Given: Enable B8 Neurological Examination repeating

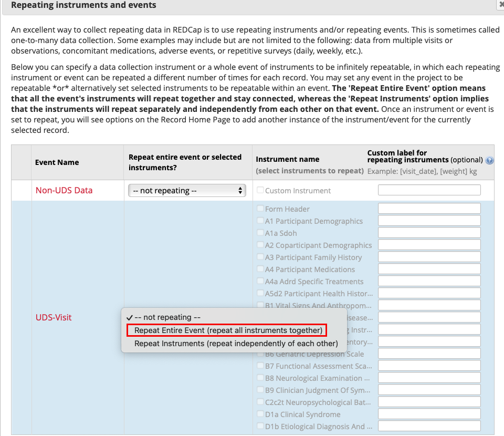Looking at the screenshot, I should (x=260, y=377).
